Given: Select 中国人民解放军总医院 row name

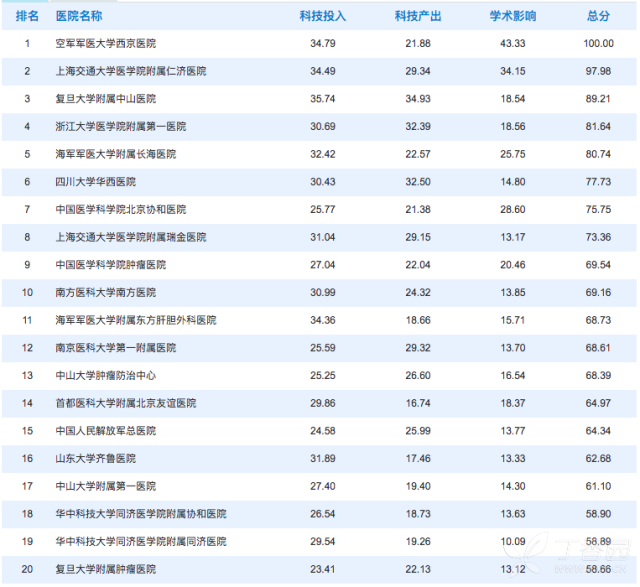Looking at the screenshot, I should click(106, 431).
